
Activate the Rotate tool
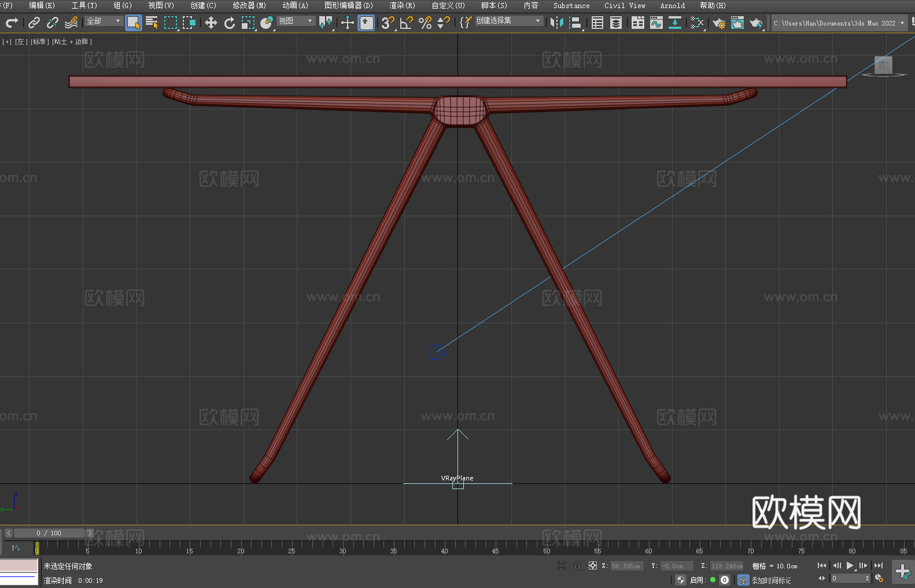pyautogui.click(x=230, y=23)
